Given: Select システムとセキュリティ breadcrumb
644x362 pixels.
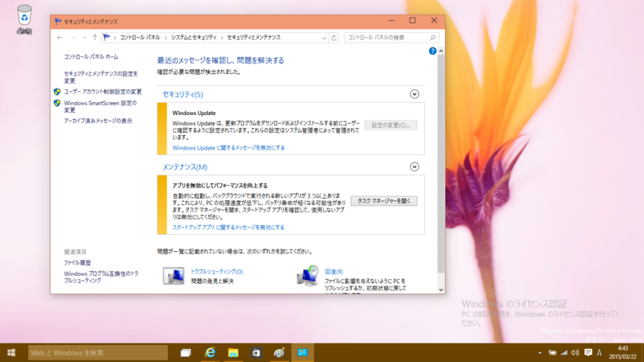Looking at the screenshot, I should 193,37.
